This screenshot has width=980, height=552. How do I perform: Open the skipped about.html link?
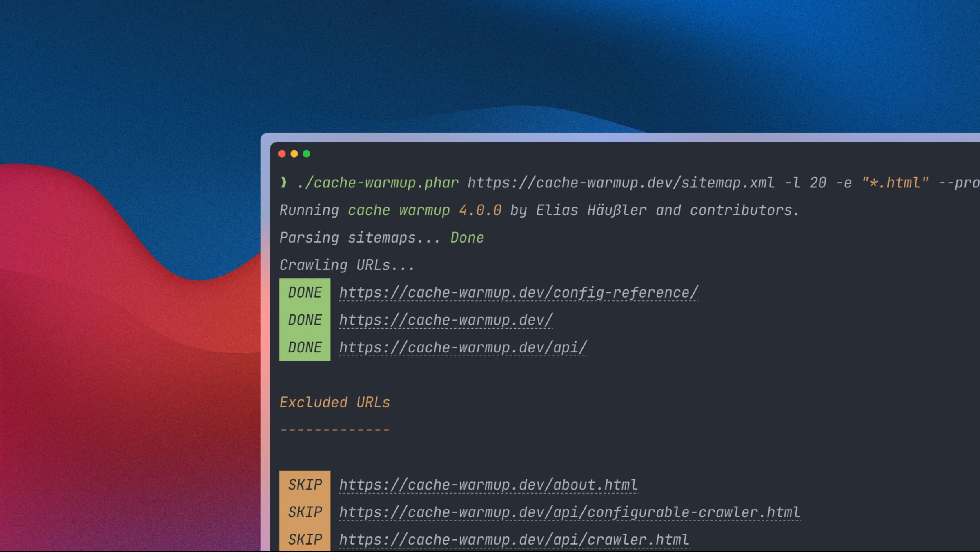pyautogui.click(x=488, y=485)
